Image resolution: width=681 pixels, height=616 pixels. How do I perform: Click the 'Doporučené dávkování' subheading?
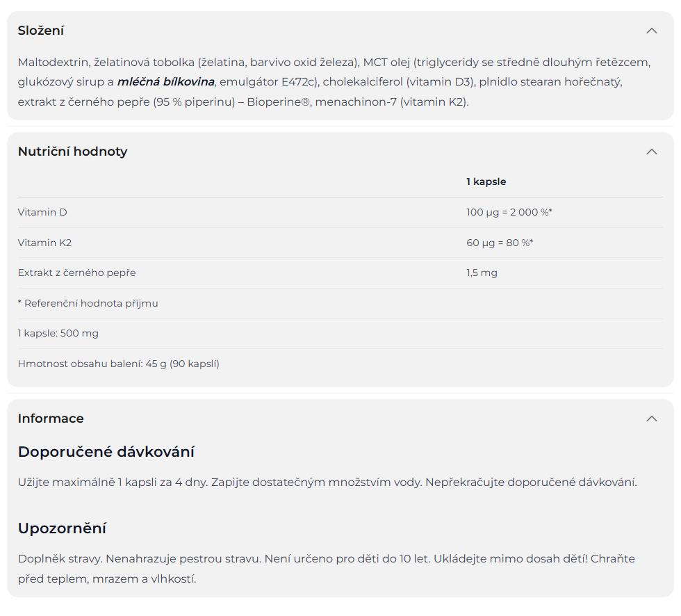[x=106, y=452]
